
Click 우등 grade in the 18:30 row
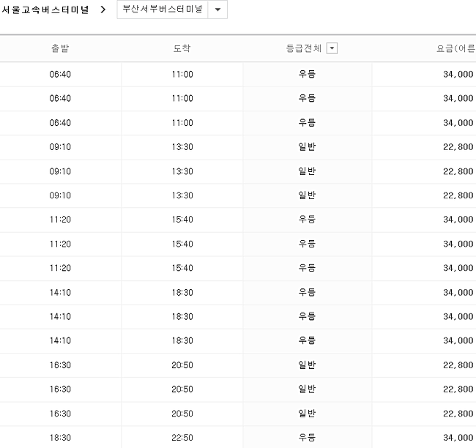pyautogui.click(x=307, y=437)
